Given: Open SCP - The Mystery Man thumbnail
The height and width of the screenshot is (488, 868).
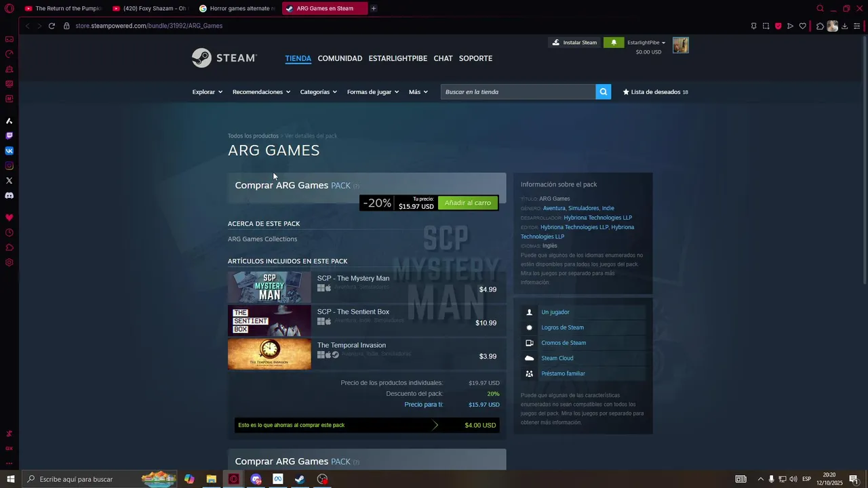Looking at the screenshot, I should tap(269, 287).
